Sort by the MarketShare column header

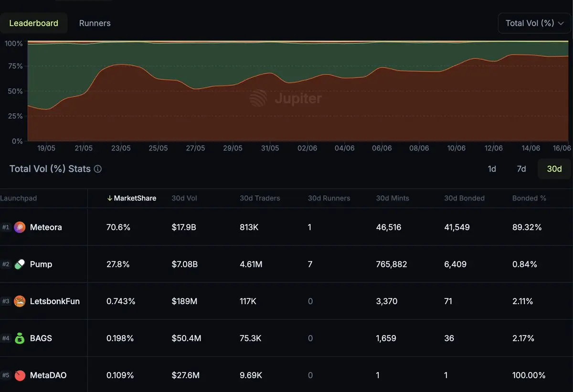[132, 198]
